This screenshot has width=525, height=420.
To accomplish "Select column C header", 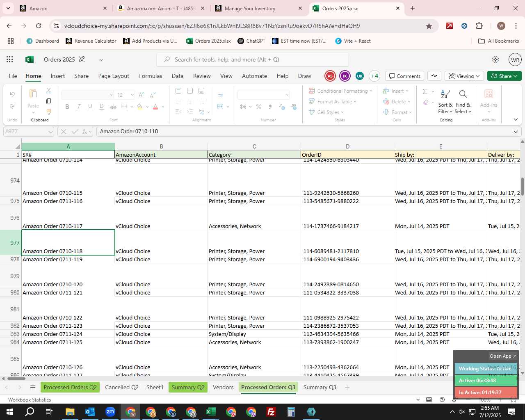I will tap(254, 146).
